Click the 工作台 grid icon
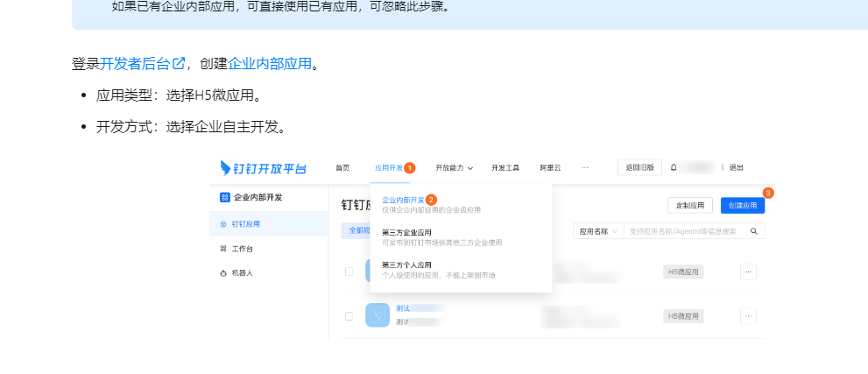Viewport: 868px width, 374px height. [223, 249]
